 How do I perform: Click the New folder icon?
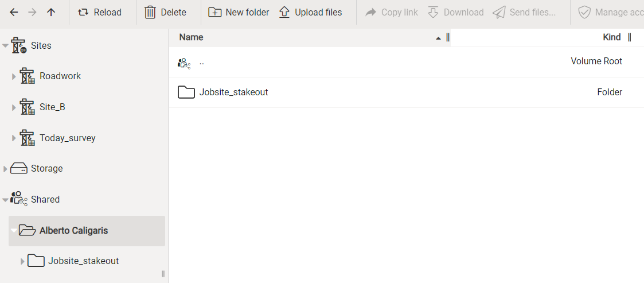pos(215,12)
